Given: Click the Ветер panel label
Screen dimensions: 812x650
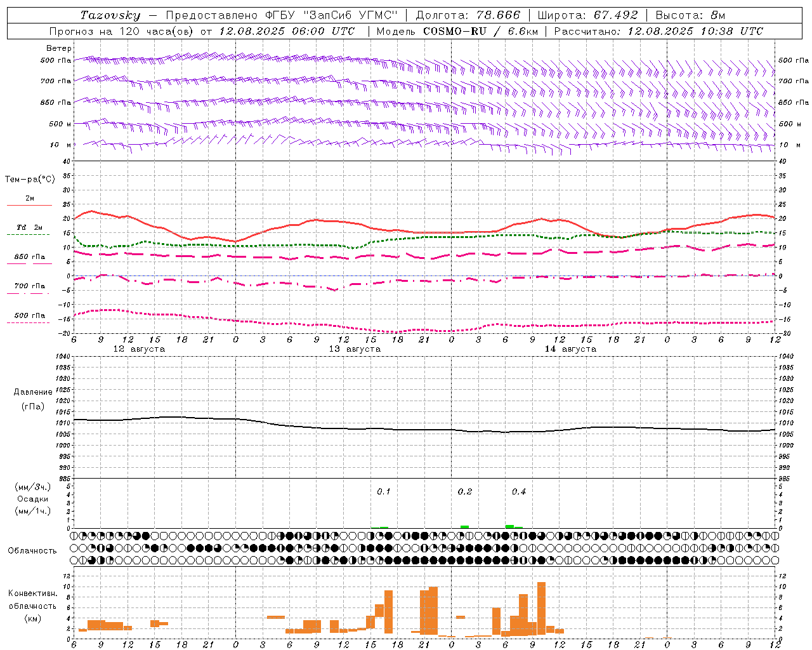Looking at the screenshot, I should 59,48.
